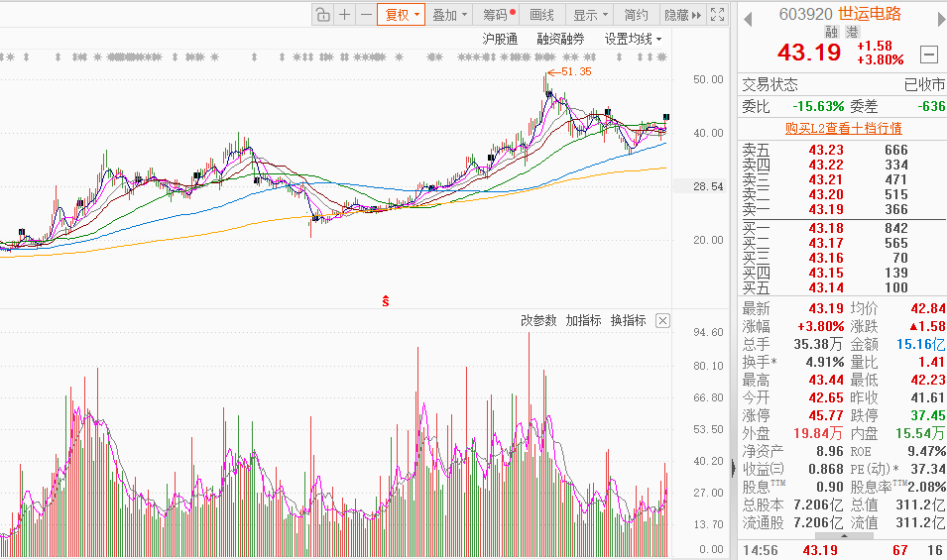The height and width of the screenshot is (560, 947).
Task: Click the collapse handle below the quote data
Action: pos(734,468)
